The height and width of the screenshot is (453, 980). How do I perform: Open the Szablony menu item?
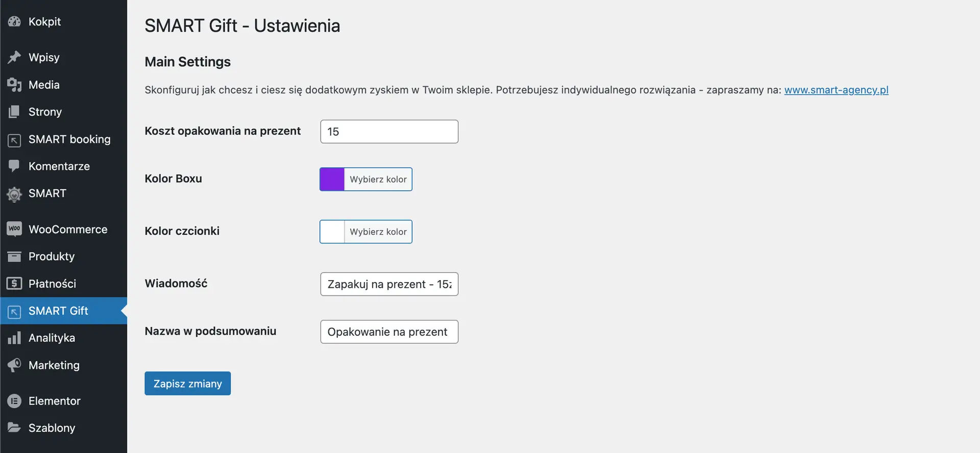pyautogui.click(x=52, y=428)
